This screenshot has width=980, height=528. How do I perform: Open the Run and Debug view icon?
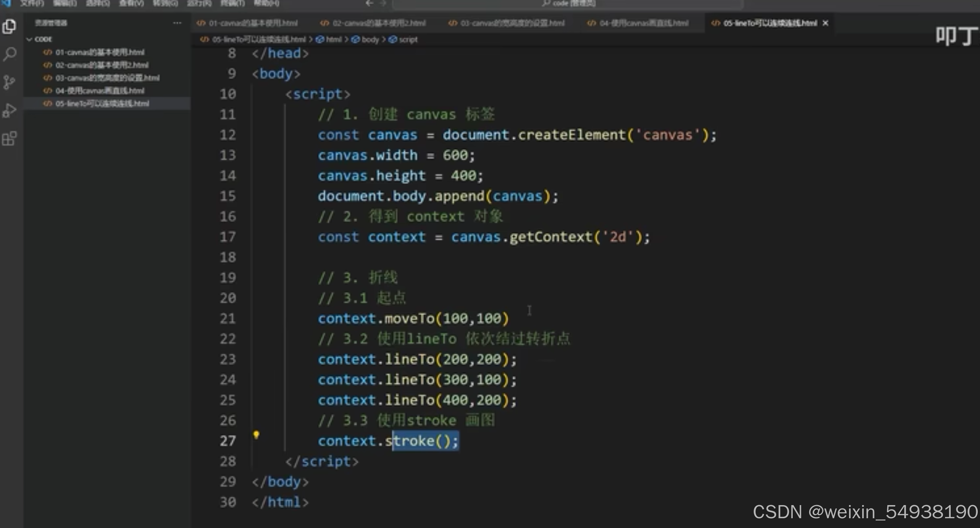(x=9, y=110)
